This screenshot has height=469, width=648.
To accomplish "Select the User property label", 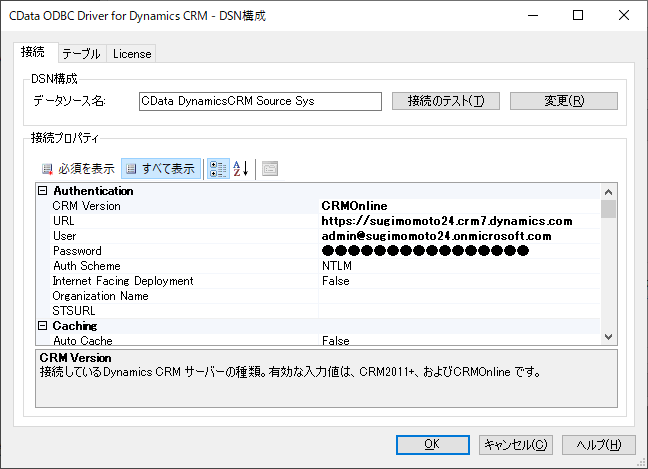I will 65,236.
